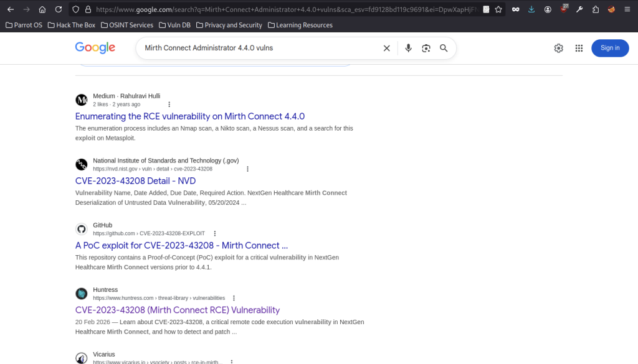The width and height of the screenshot is (638, 364).
Task: Click the Sign in button
Action: click(610, 48)
